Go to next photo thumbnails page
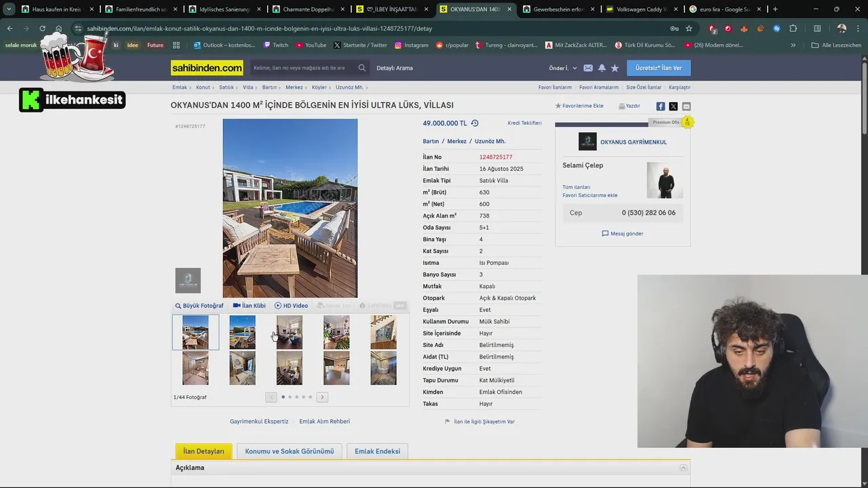This screenshot has width=868, height=488. 322,397
